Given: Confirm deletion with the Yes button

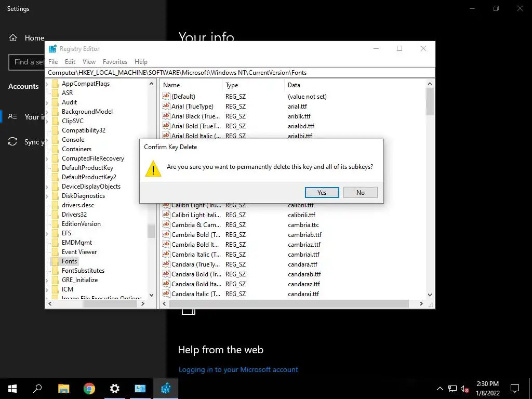Looking at the screenshot, I should tap(322, 192).
